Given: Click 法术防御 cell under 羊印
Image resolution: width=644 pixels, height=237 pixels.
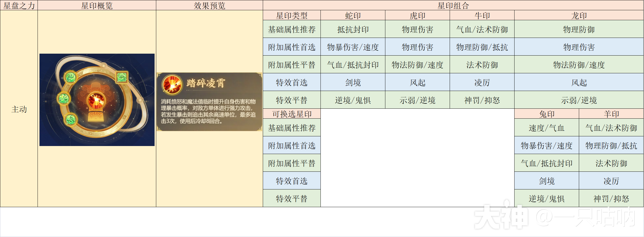Looking at the screenshot, I should coord(611,163).
